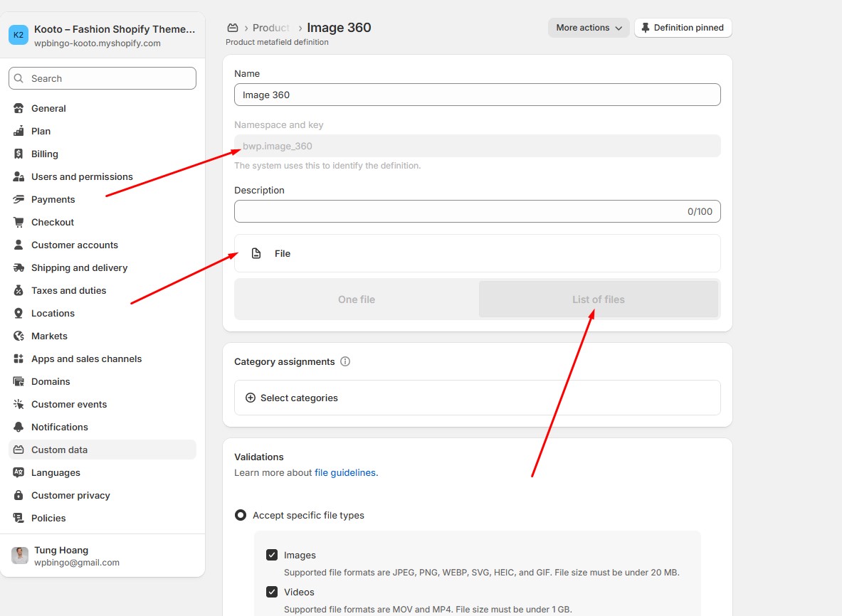
Task: Uncheck the Videos file type checkbox
Action: (272, 592)
